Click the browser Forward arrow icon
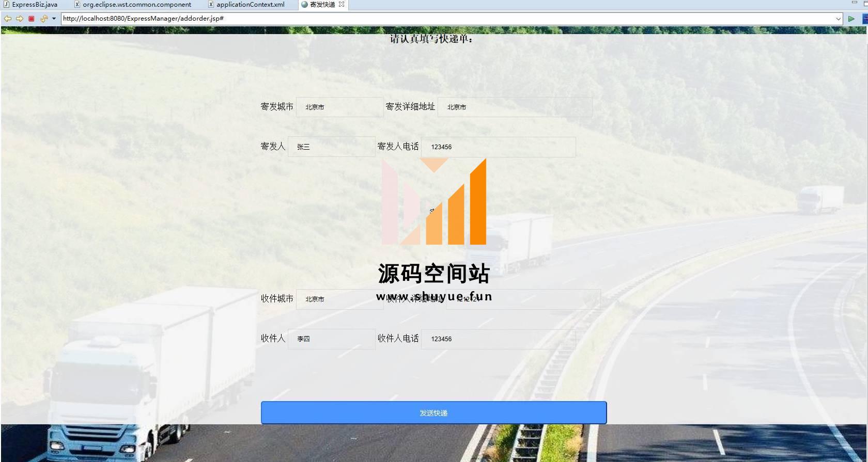Viewport: 868px width, 462px height. click(19, 19)
